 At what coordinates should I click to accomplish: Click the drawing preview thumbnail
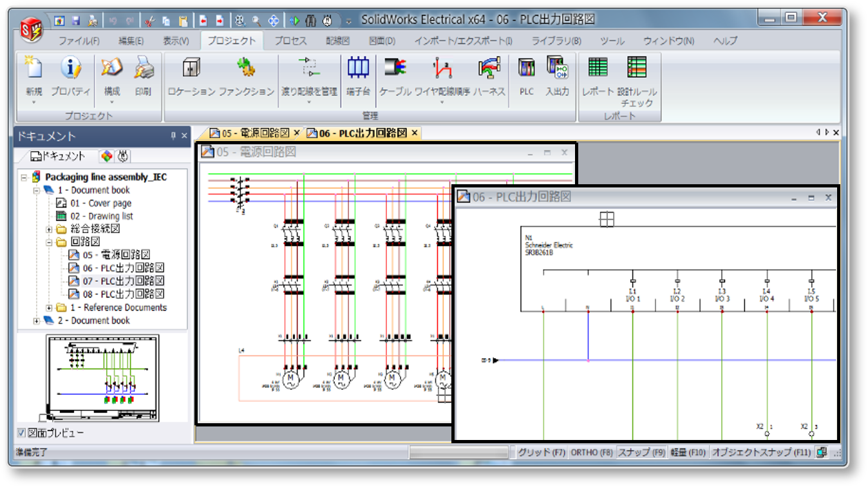pyautogui.click(x=103, y=377)
